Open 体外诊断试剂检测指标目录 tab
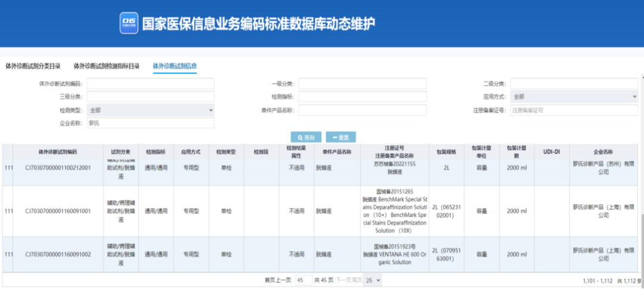The width and height of the screenshot is (644, 289). click(107, 66)
